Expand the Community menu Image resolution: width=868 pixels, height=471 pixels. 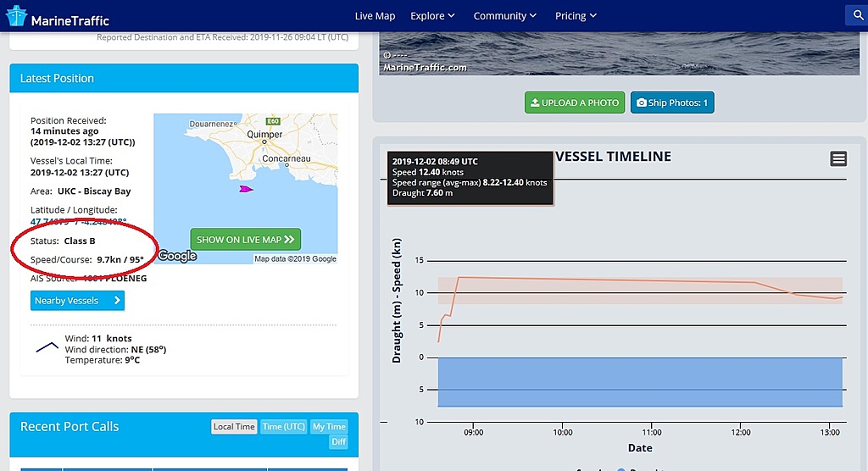pyautogui.click(x=505, y=16)
